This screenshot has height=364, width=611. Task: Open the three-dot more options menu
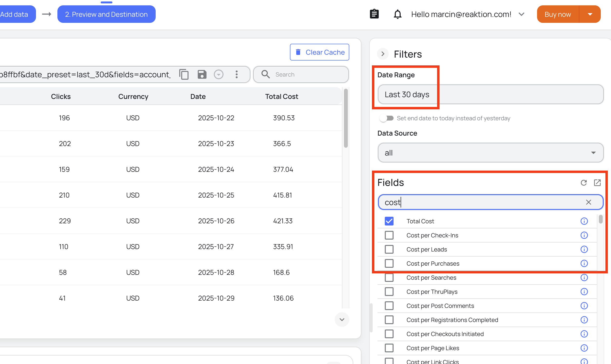(x=236, y=74)
